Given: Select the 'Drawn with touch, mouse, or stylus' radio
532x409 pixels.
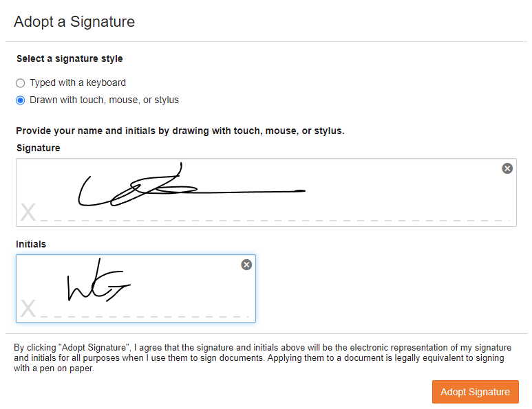Looking at the screenshot, I should click(x=21, y=100).
